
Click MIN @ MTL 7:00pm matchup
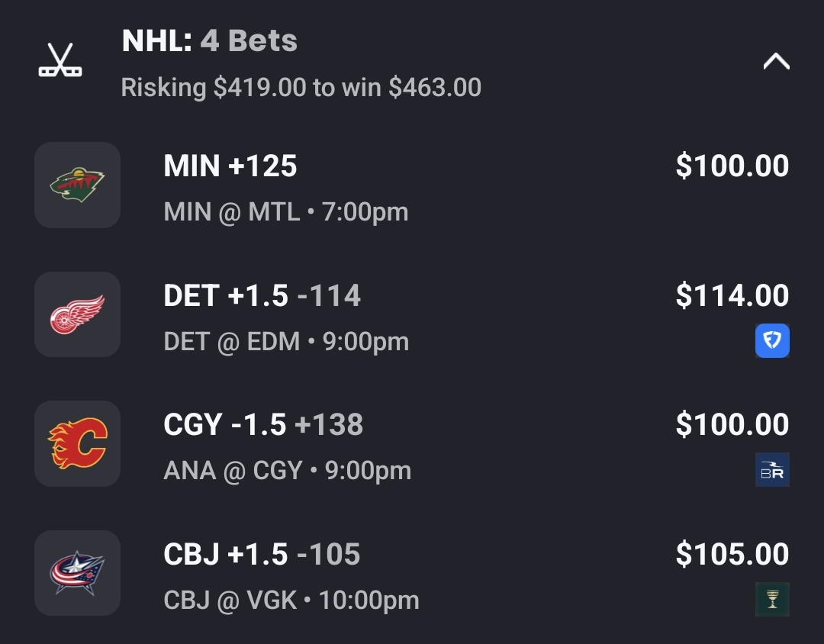click(x=286, y=211)
